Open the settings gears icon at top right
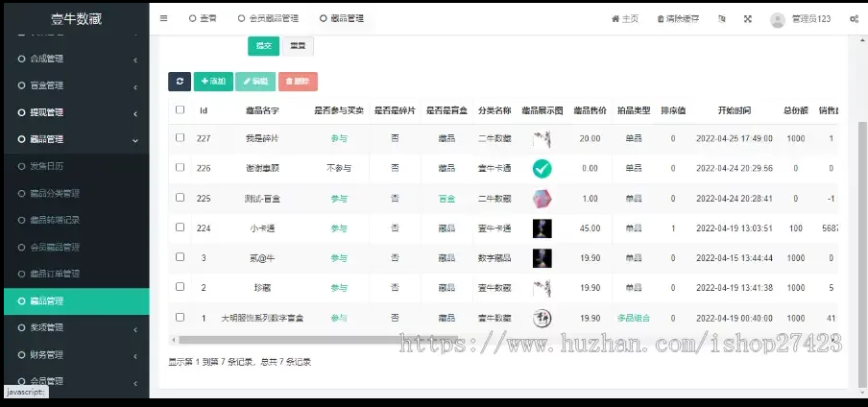The image size is (868, 407). (854, 19)
